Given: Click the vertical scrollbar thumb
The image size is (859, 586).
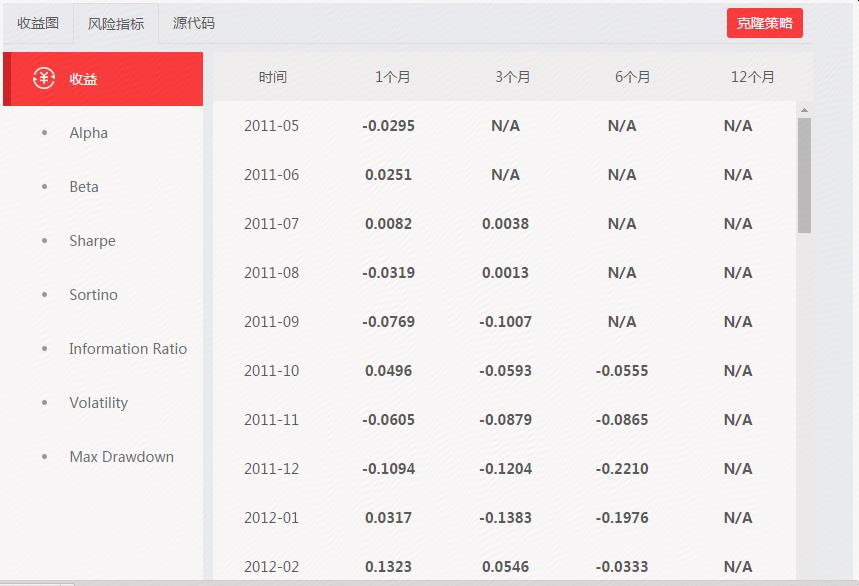Looking at the screenshot, I should pos(804,175).
